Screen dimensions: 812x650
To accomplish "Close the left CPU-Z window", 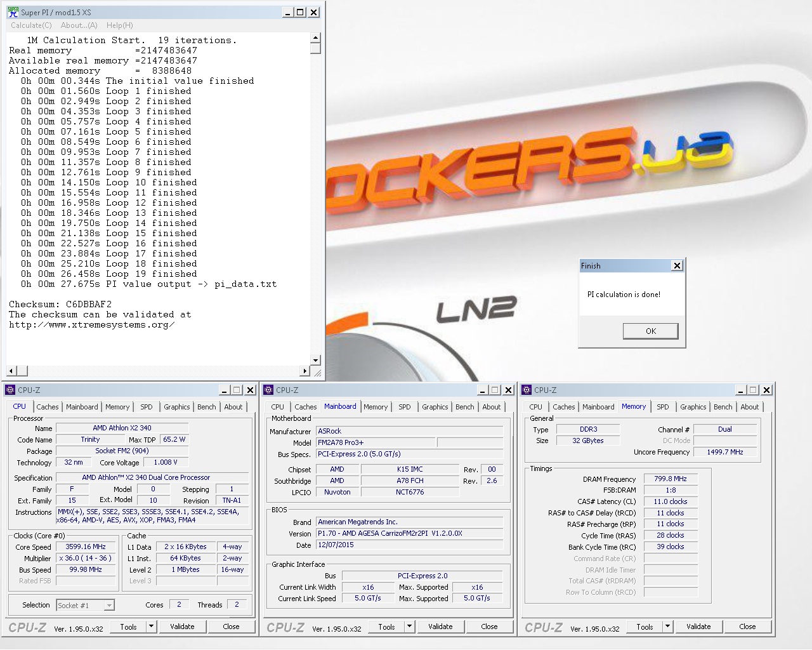I will [250, 390].
